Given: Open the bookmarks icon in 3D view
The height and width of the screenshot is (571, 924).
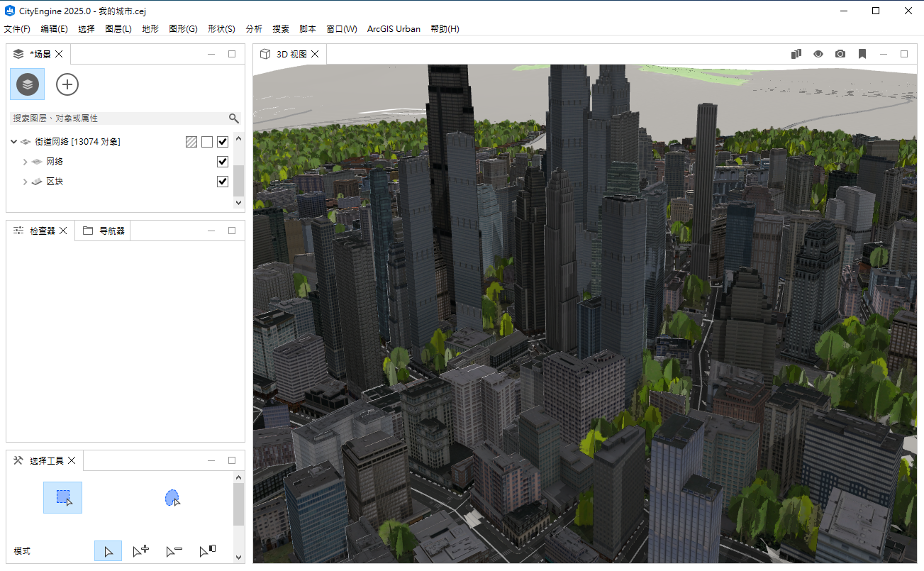Looking at the screenshot, I should tap(862, 54).
